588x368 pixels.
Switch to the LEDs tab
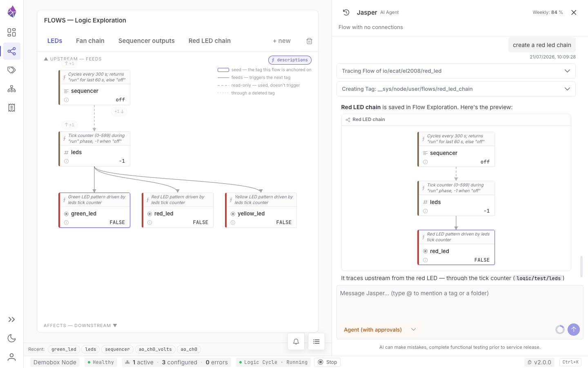[x=55, y=41]
